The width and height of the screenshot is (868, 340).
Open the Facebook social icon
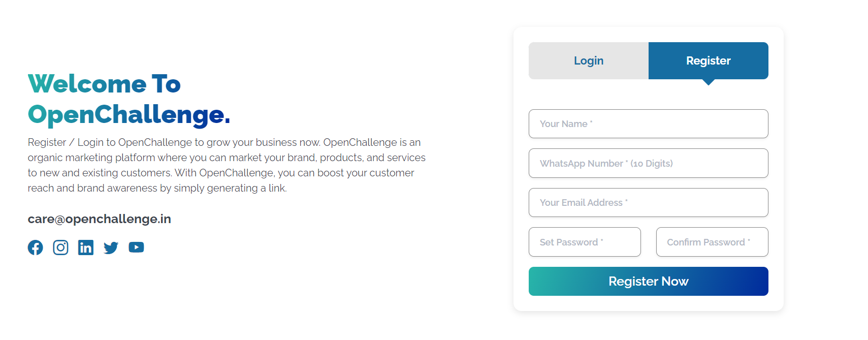click(35, 248)
